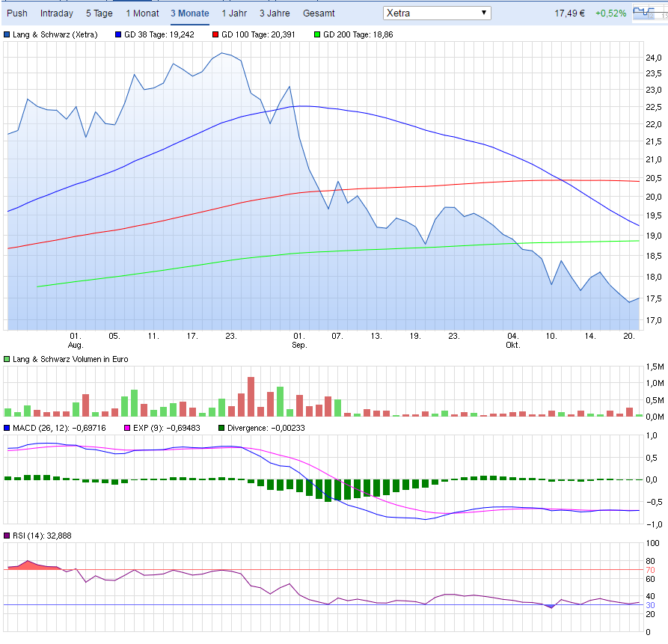Select the 1 Monat time range
This screenshot has width=668, height=644.
pyautogui.click(x=142, y=13)
